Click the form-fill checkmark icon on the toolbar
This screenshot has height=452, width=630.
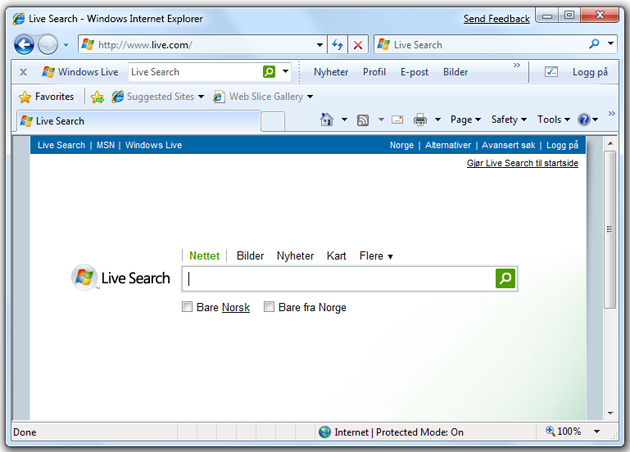pos(551,72)
